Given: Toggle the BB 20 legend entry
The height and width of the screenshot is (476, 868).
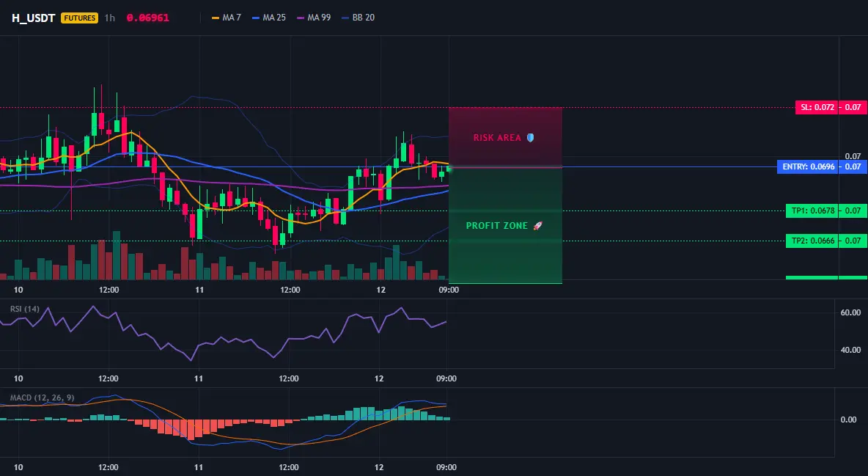Looking at the screenshot, I should (358, 18).
